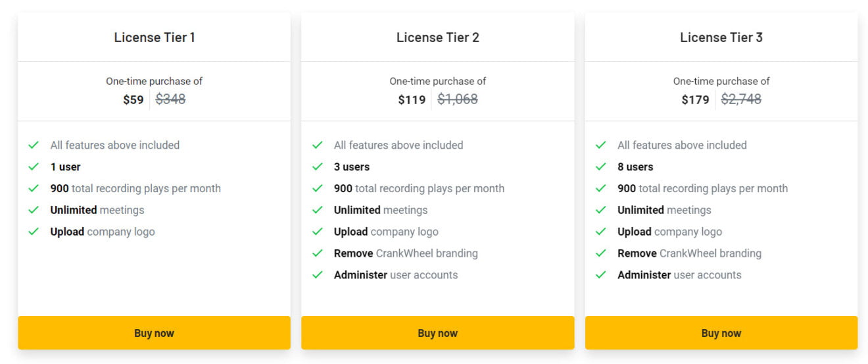Screen dimensions: 868x364
Task: Click the License Tier 3 heading
Action: pos(721,38)
